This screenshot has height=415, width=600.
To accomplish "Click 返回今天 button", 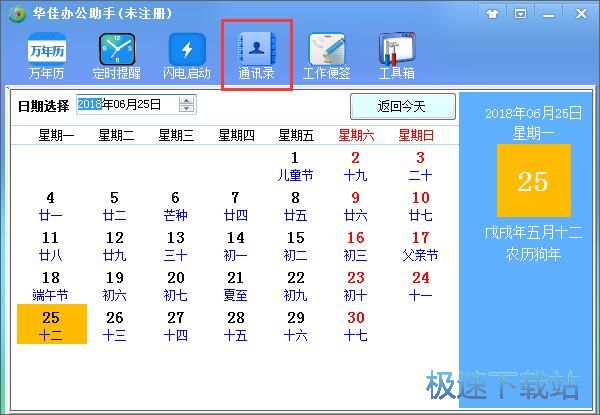I will pos(403,106).
